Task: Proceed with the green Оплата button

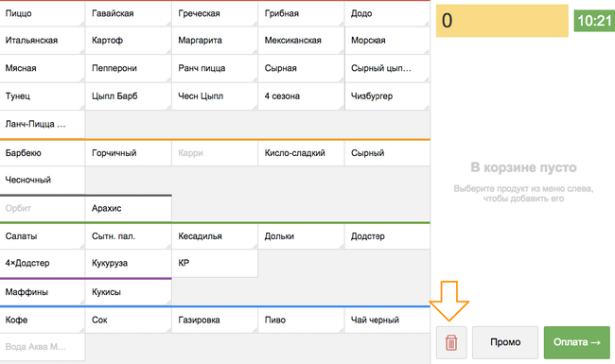Action: click(x=576, y=342)
